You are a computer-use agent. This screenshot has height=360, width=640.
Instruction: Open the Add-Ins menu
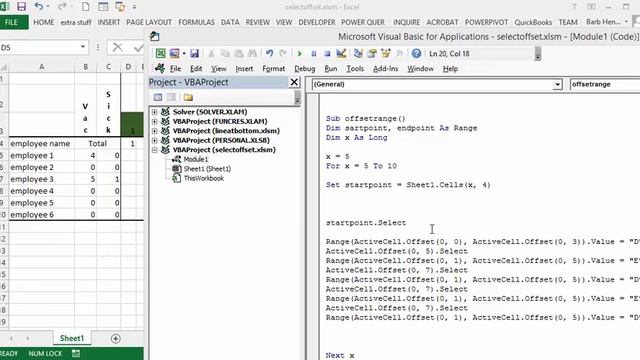[385, 69]
